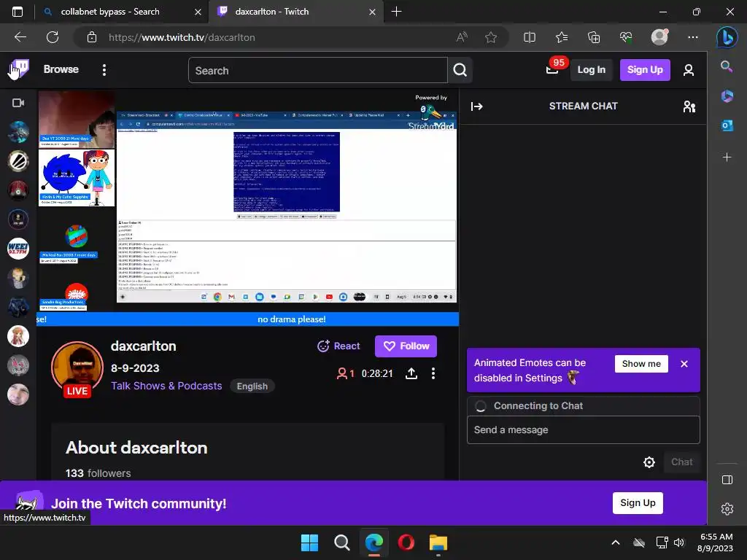The width and height of the screenshot is (747, 560).
Task: Follow the daxcarlton channel
Action: point(406,346)
